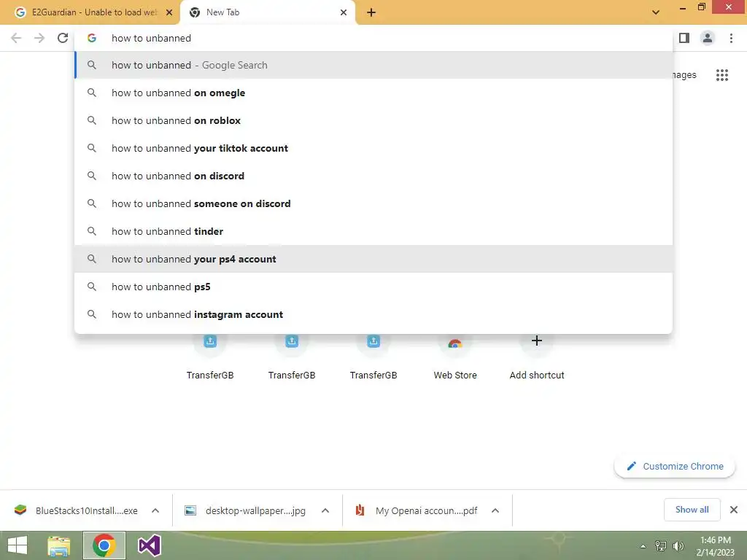Open the Windows Start menu
This screenshot has width=747, height=560.
point(18,545)
